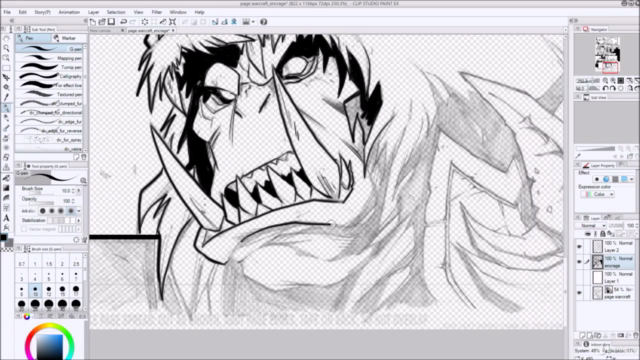Screen dimensions: 640x360
Task: Delete sub tool trash icon
Action: [x=84, y=157]
